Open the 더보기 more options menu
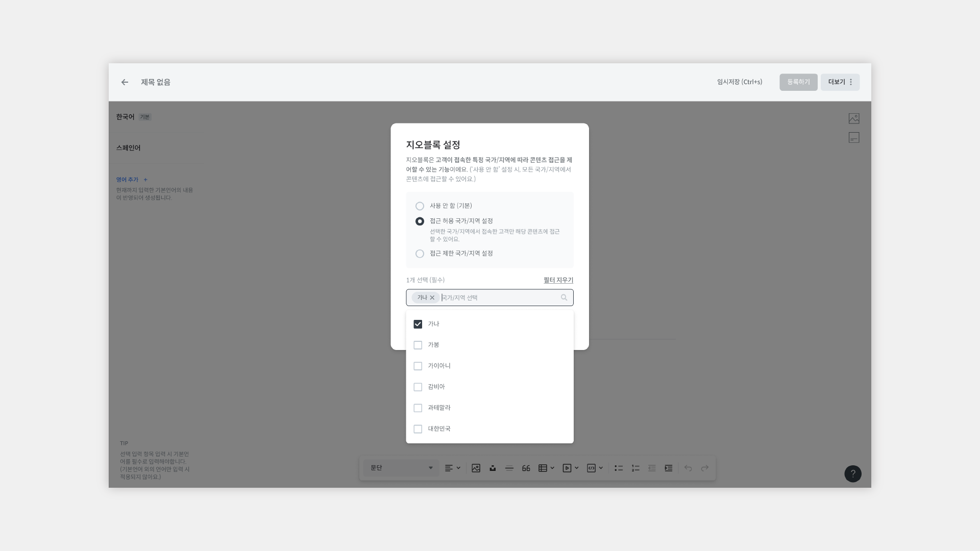Image resolution: width=980 pixels, height=551 pixels. [840, 82]
